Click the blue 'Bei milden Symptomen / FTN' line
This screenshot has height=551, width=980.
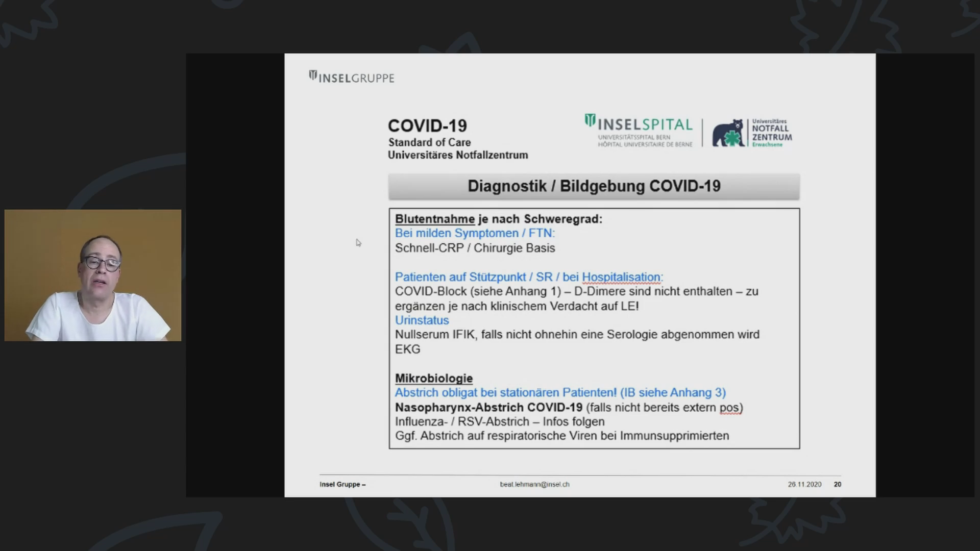(474, 233)
